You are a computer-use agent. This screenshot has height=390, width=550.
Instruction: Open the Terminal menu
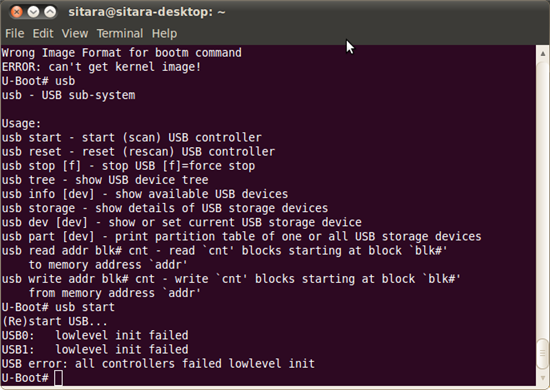click(120, 33)
